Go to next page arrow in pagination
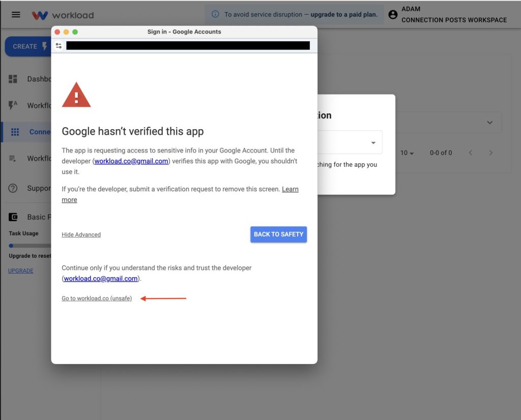 tap(491, 153)
